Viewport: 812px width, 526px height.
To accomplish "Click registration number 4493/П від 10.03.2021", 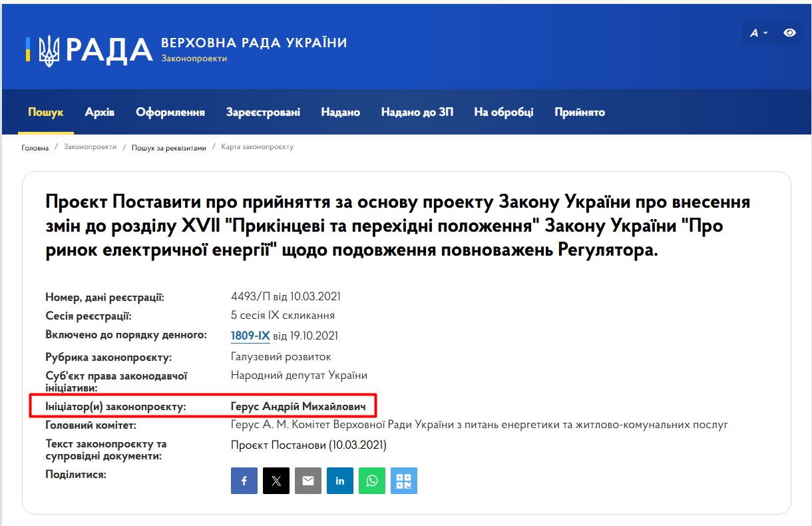I will 286,296.
